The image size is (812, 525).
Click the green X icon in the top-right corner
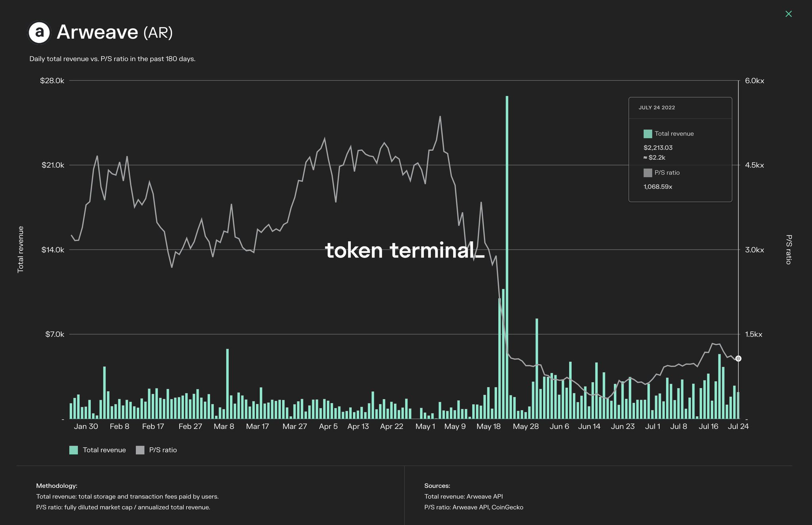[x=789, y=14]
